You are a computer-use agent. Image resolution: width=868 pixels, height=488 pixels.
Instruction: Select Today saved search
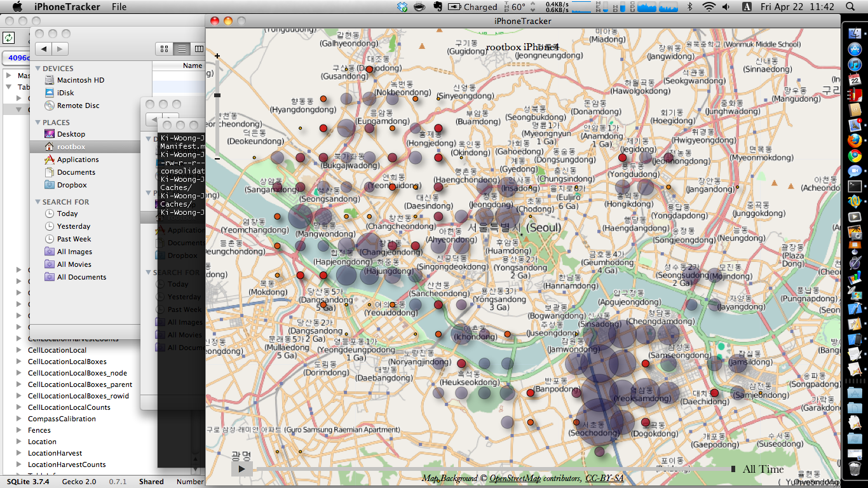point(61,213)
